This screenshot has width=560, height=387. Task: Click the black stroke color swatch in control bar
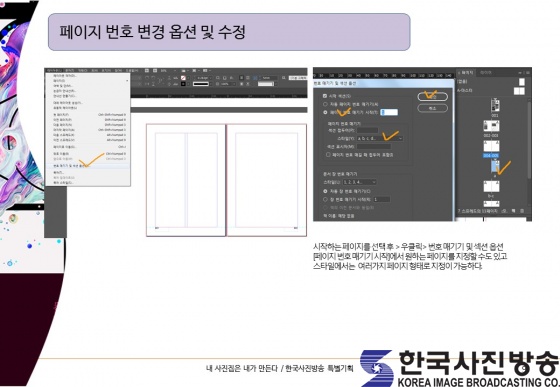(183, 84)
